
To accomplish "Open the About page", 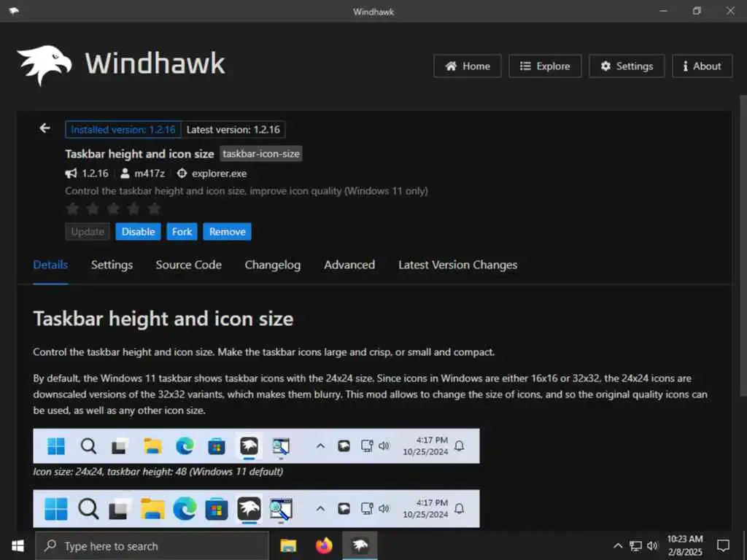I will pyautogui.click(x=703, y=66).
